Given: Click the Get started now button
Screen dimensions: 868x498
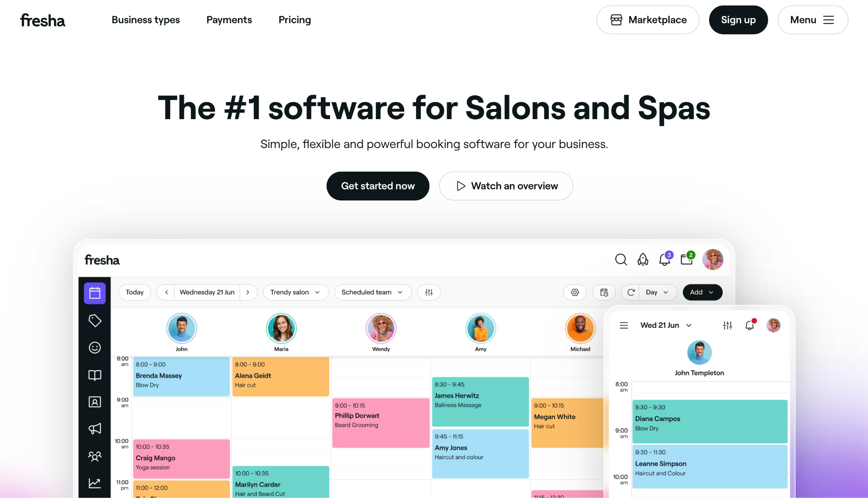Looking at the screenshot, I should [x=378, y=186].
